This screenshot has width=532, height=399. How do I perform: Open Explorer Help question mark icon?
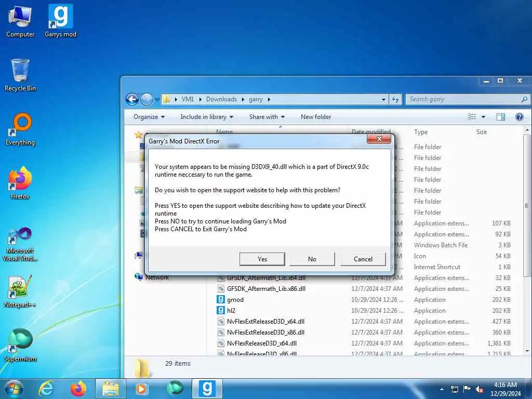click(519, 117)
